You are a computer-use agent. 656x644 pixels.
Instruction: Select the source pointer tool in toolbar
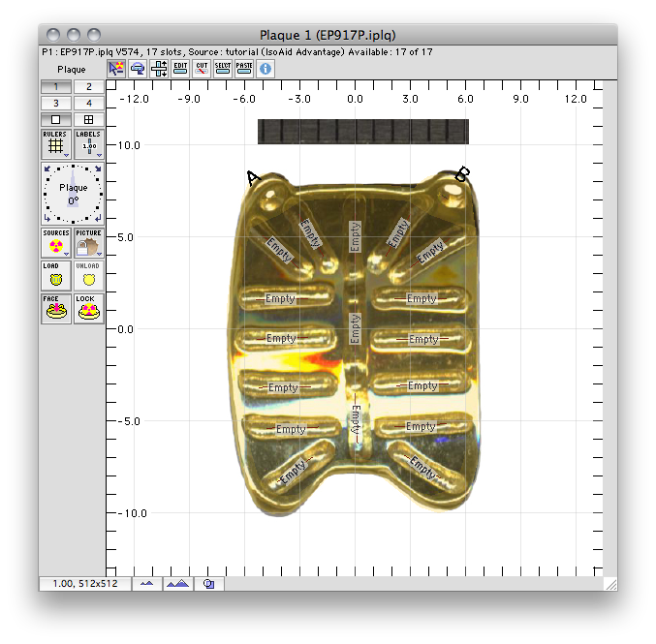click(116, 69)
